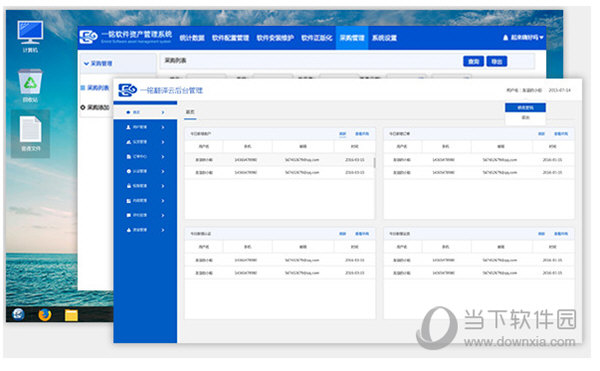Click the second blue link in bottom-left panel header
Viewport: 600px width, 371px height.
click(x=362, y=234)
